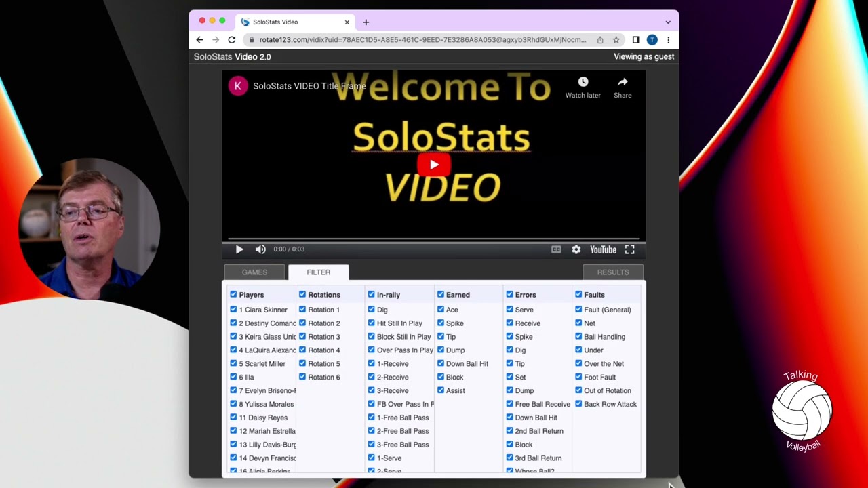Open the RESULTS tab
This screenshot has height=488, width=868.
(x=613, y=272)
